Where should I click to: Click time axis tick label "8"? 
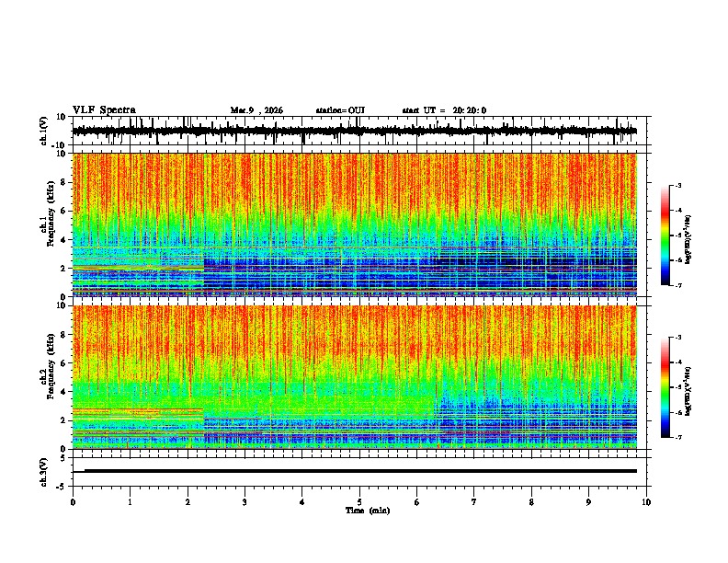(531, 502)
